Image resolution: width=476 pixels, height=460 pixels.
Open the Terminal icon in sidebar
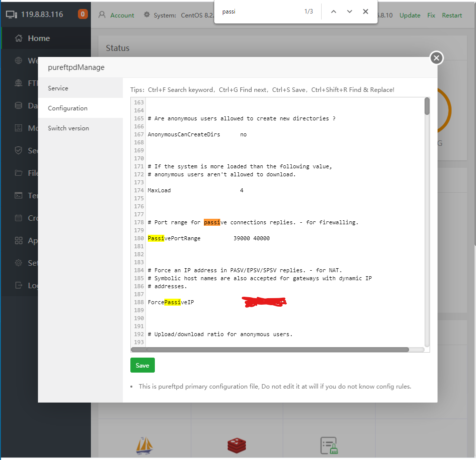click(x=18, y=196)
